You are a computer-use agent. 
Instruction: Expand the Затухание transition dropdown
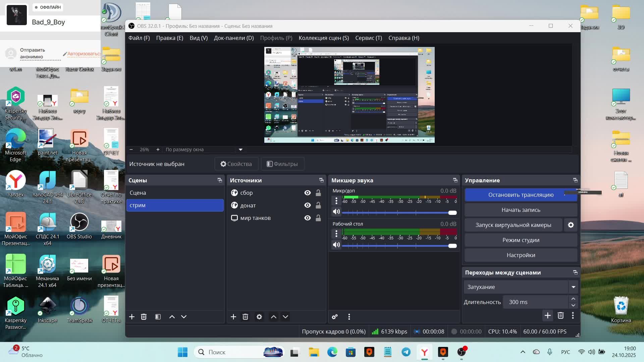pyautogui.click(x=573, y=287)
